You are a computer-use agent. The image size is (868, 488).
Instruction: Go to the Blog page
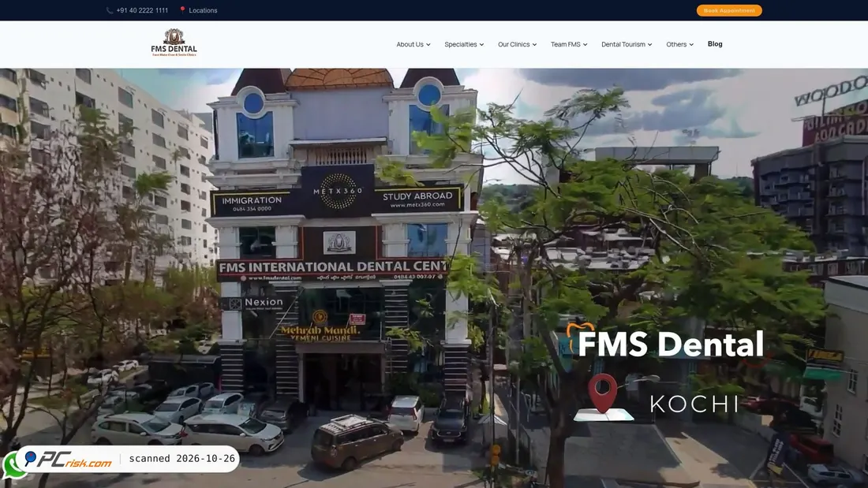point(715,43)
